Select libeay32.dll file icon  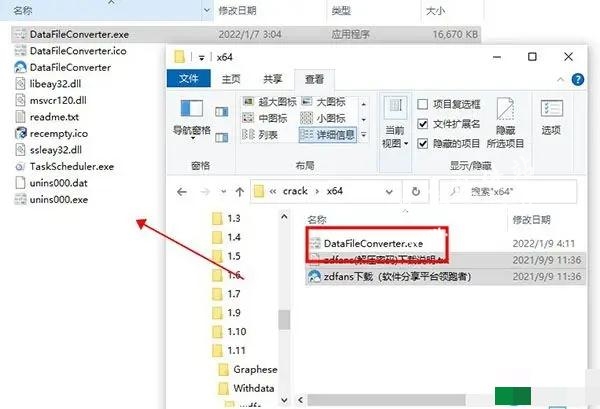20,84
